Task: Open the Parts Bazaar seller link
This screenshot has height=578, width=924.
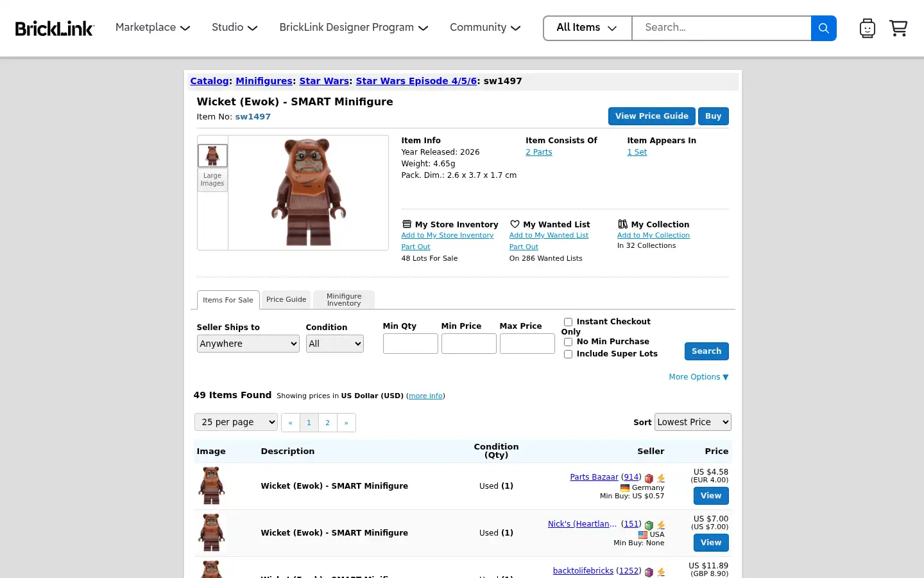Action: point(594,477)
